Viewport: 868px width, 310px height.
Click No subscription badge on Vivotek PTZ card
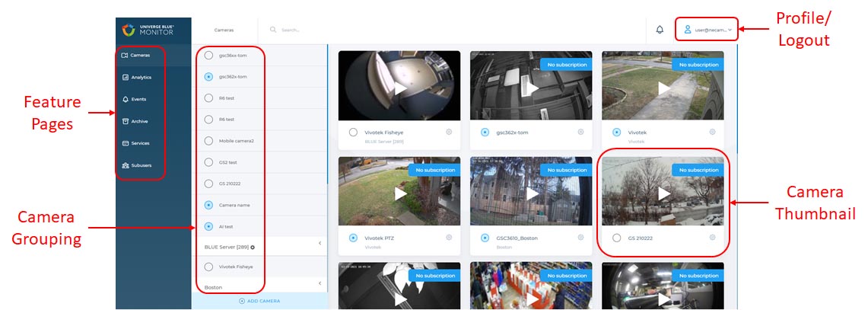435,170
